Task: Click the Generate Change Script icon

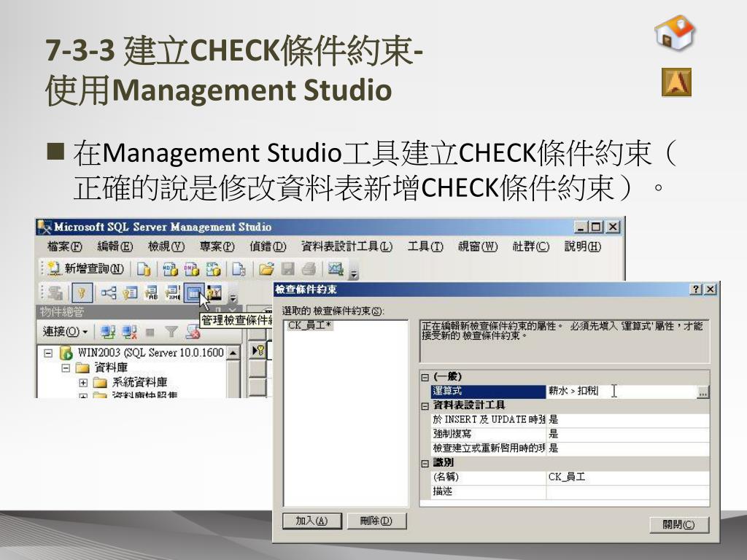Action: (55, 293)
